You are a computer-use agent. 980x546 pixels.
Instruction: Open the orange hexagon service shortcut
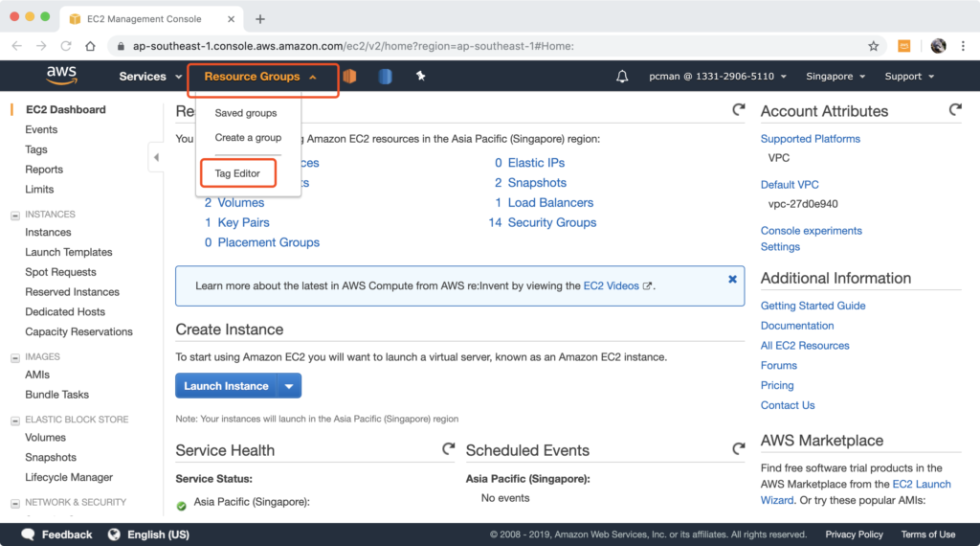pyautogui.click(x=349, y=76)
